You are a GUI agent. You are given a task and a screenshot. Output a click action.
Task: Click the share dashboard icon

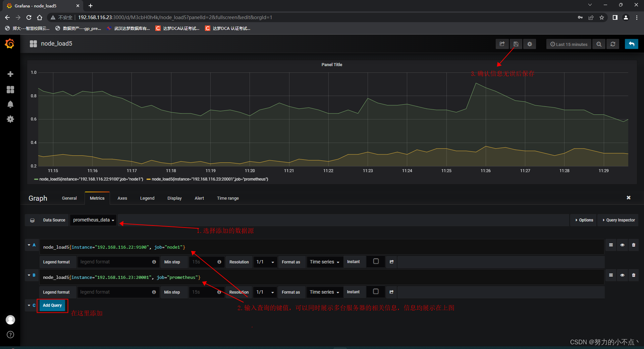[502, 44]
